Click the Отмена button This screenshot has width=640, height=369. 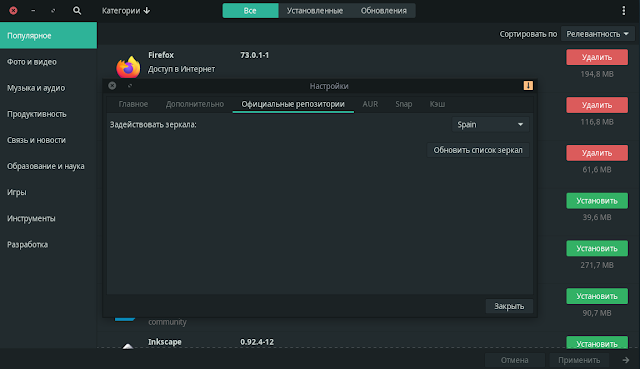pos(515,360)
